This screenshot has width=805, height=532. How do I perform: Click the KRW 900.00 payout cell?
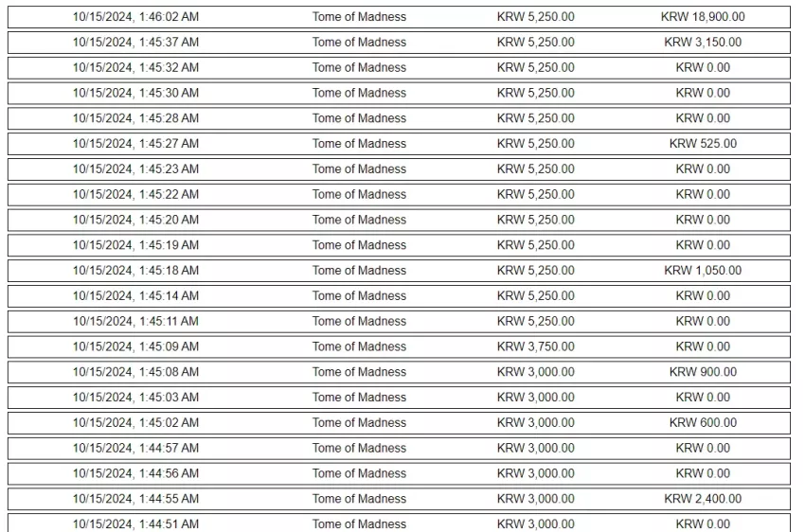[703, 372]
